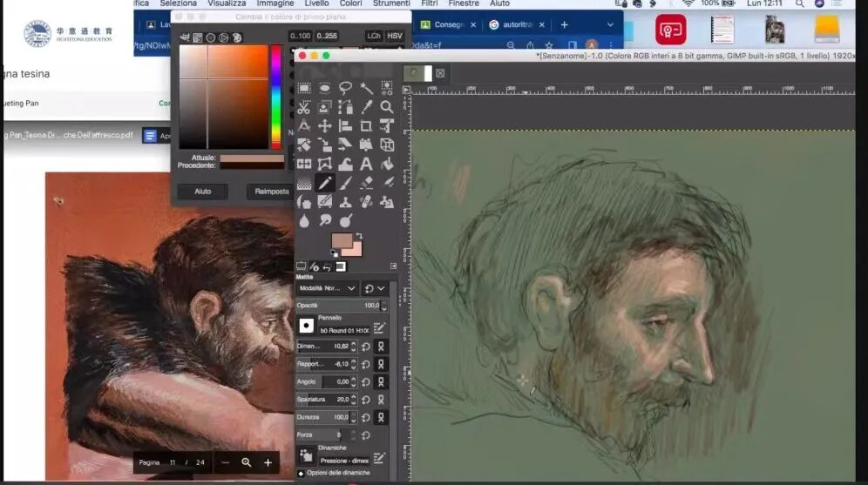Select the Gradient tool
This screenshot has height=485, width=868.
(304, 183)
